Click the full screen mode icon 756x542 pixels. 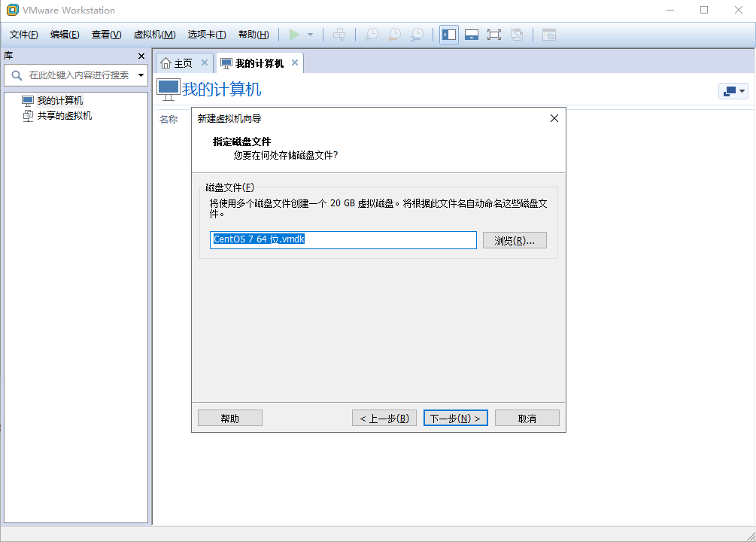click(494, 35)
